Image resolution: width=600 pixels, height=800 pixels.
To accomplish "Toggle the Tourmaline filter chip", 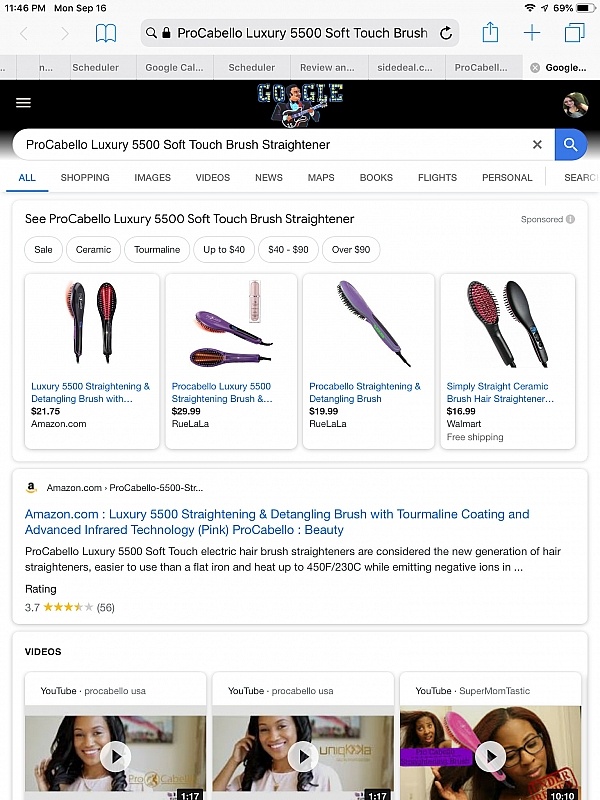I will 156,250.
